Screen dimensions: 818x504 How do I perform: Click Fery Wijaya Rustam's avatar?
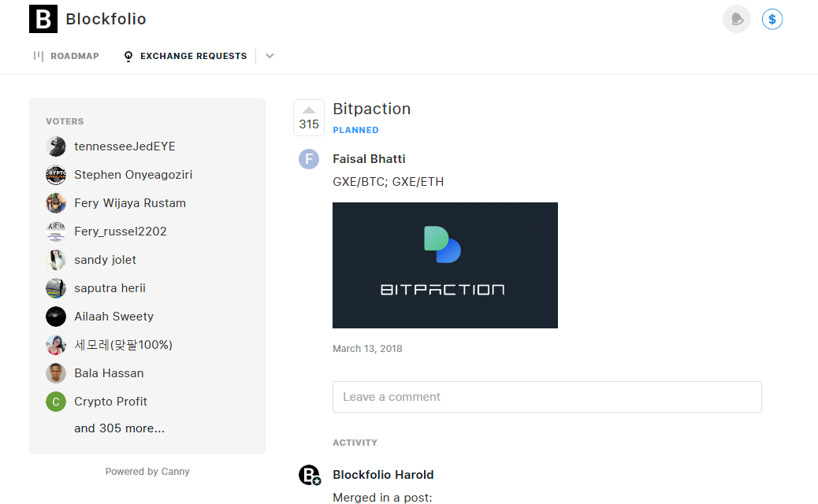tap(56, 203)
